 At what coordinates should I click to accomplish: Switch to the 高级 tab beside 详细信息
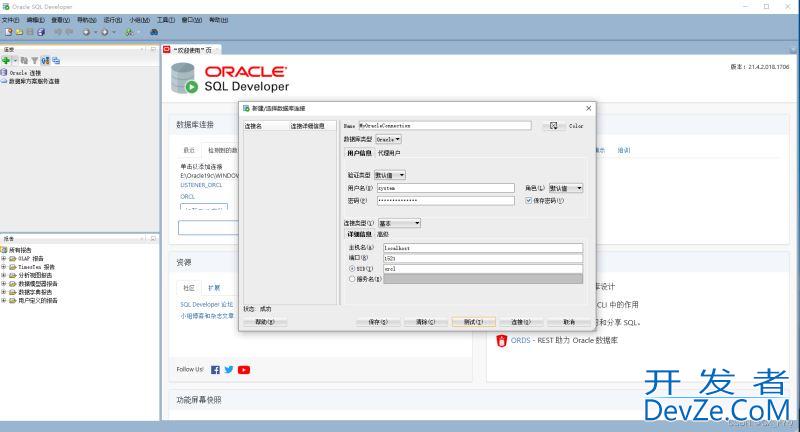coord(383,234)
